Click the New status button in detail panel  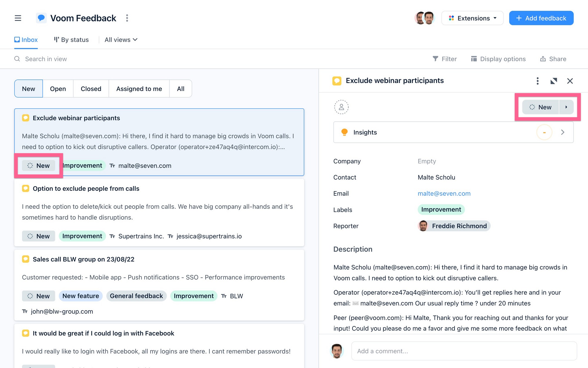click(540, 107)
